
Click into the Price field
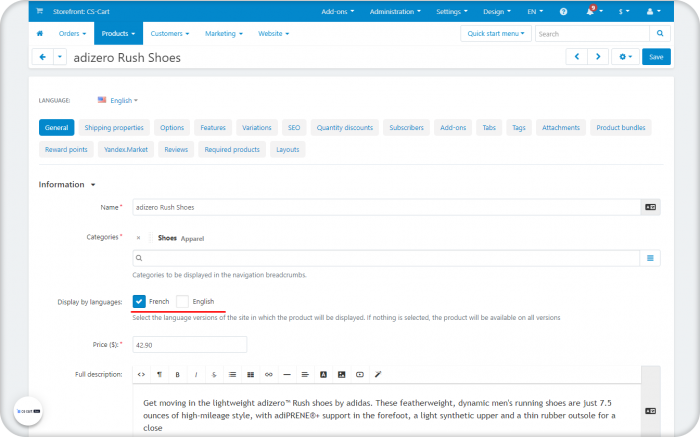point(190,345)
